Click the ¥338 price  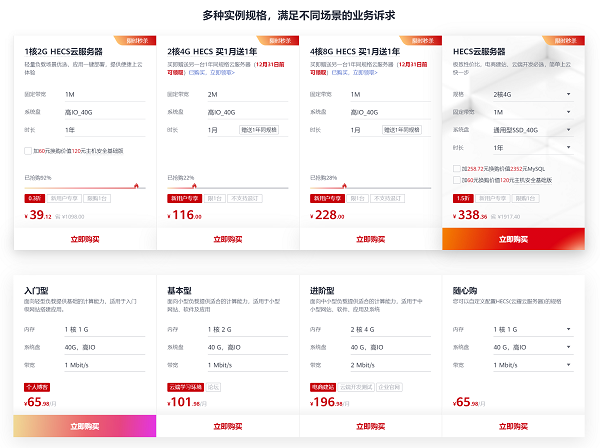470,215
